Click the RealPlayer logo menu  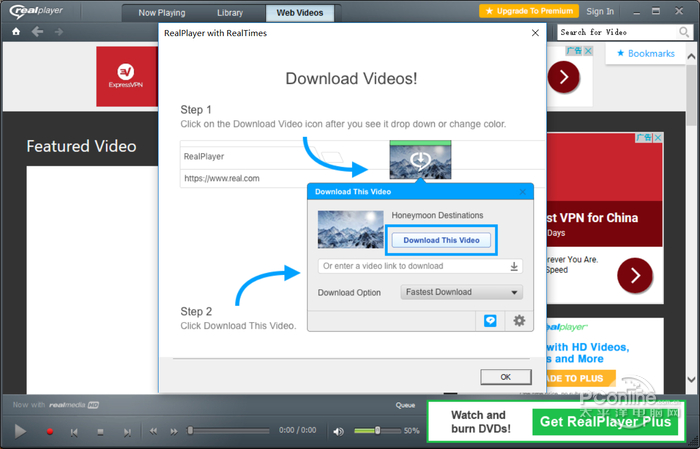coord(37,11)
